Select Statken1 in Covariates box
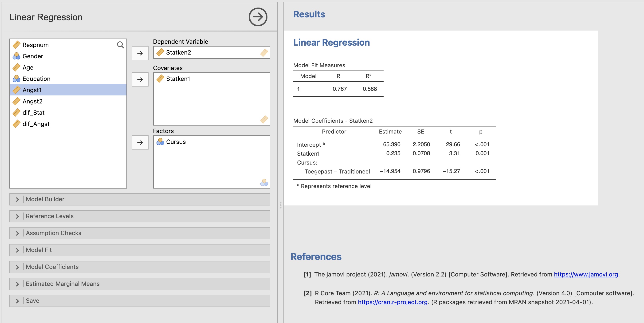This screenshot has height=323, width=644. click(178, 79)
